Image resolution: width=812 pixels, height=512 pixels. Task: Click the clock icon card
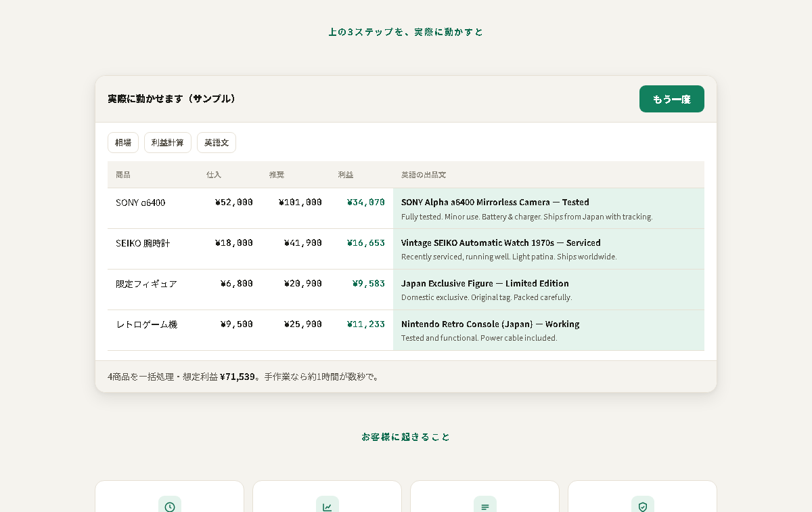coord(169,496)
